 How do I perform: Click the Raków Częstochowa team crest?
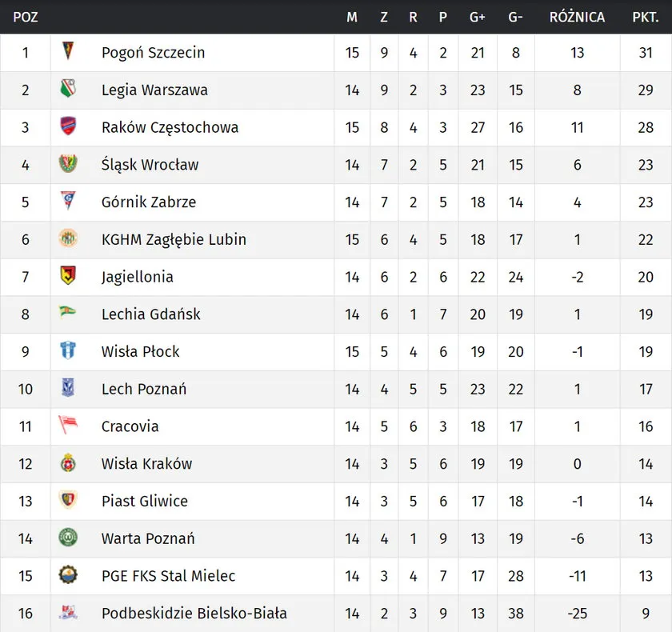click(68, 126)
